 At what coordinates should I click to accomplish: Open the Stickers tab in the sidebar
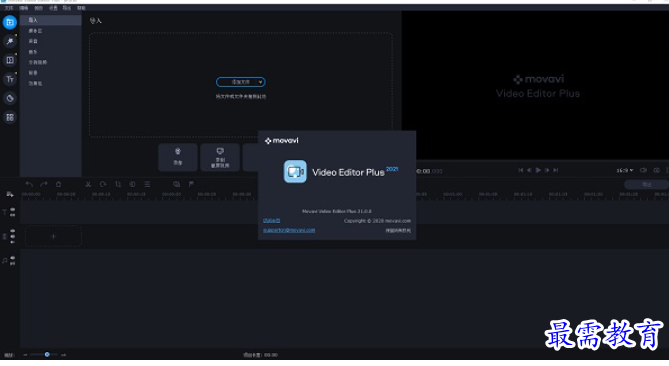coord(10,99)
